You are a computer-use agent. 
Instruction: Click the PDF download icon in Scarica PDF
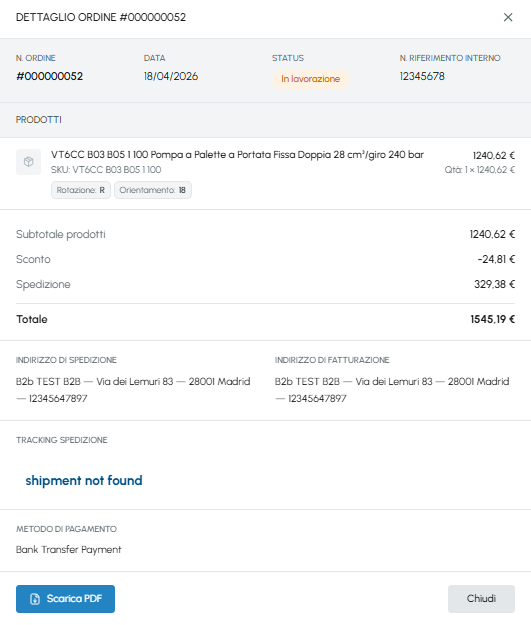pyautogui.click(x=35, y=599)
